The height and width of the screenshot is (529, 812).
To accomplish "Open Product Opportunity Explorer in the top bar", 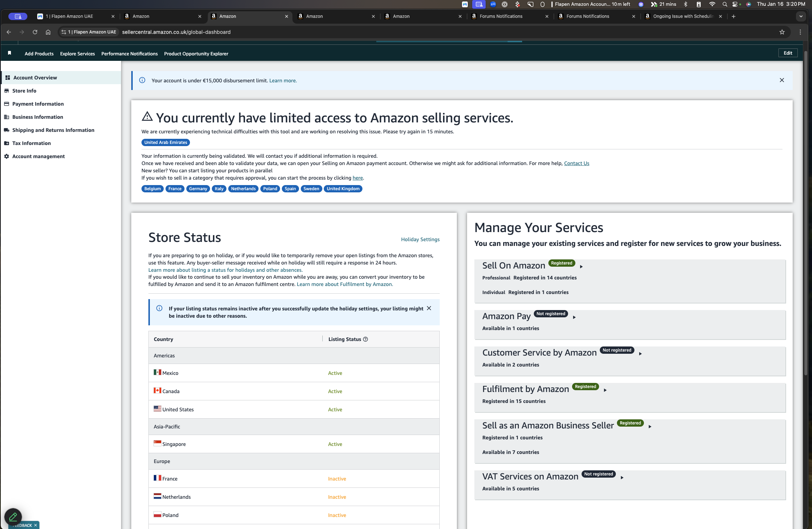I will [x=196, y=54].
